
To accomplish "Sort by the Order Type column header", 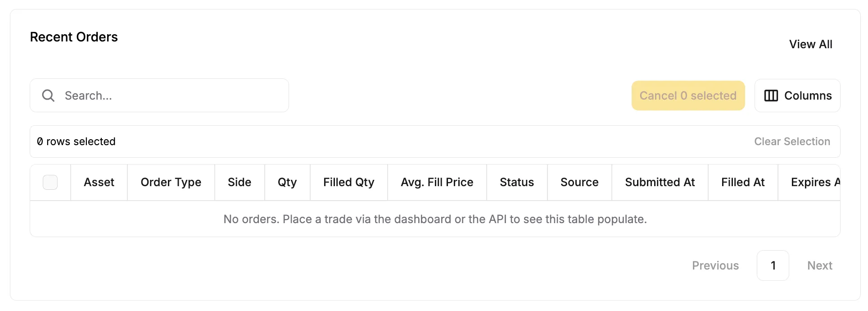I will point(171,182).
